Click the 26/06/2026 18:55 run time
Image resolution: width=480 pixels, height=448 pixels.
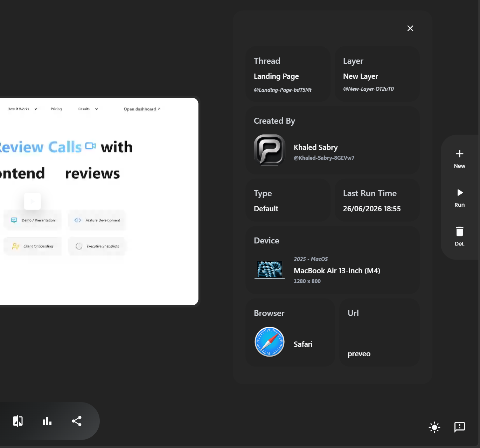point(372,209)
